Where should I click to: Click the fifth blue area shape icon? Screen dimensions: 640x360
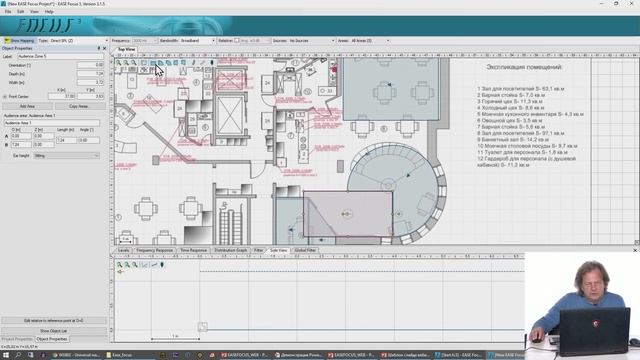point(184,63)
